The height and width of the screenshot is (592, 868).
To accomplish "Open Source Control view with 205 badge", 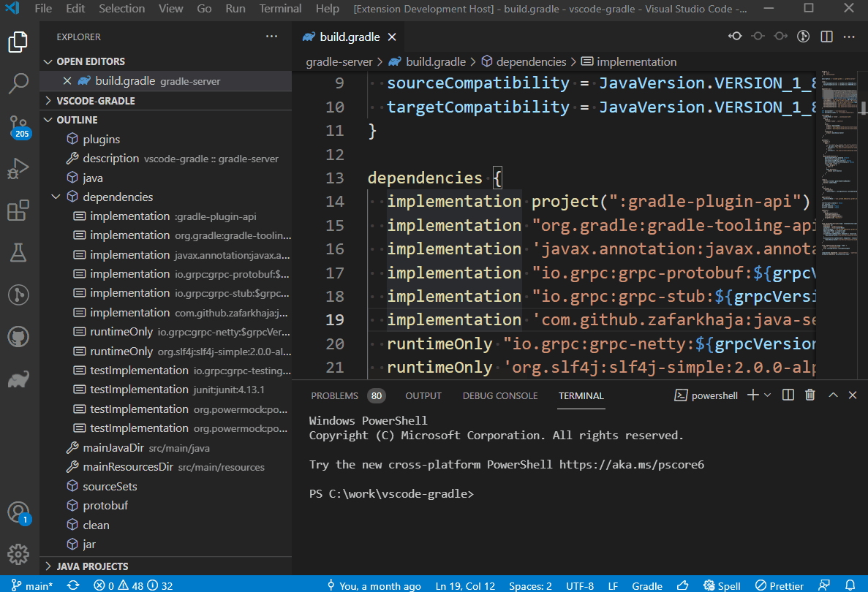I will 18,126.
